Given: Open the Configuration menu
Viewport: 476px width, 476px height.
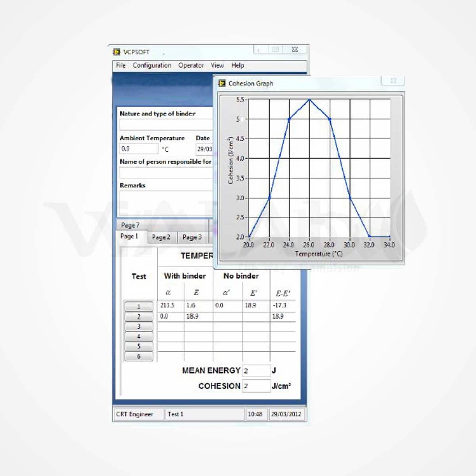Looking at the screenshot, I should (x=152, y=65).
